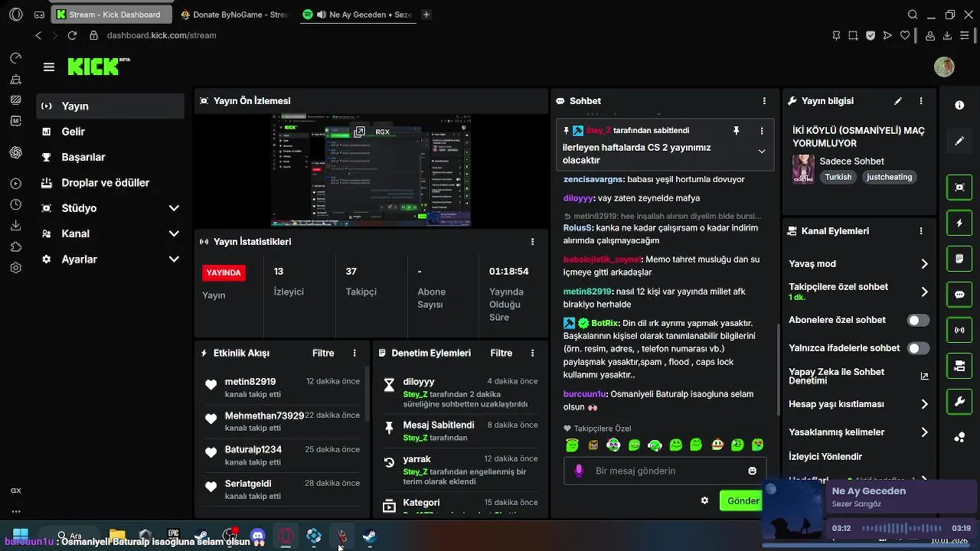Open Discord from the taskbar

click(258, 536)
